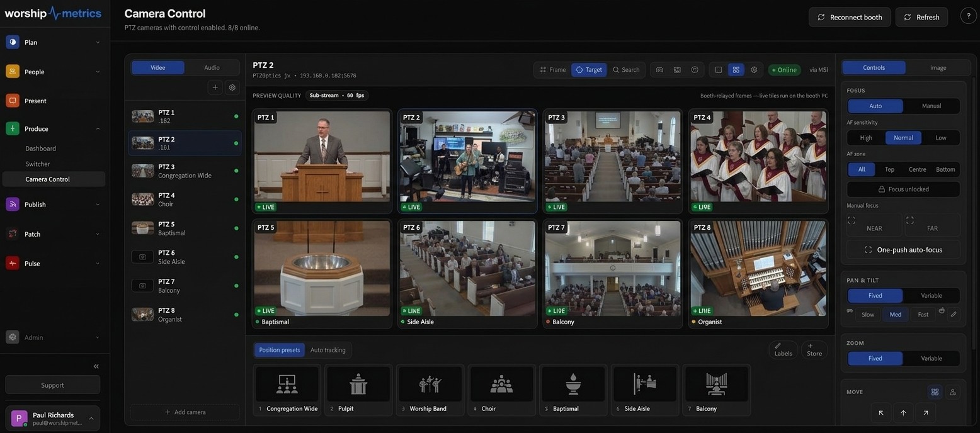This screenshot has width=980, height=433.
Task: Set AF sensitivity to Low
Action: click(x=941, y=138)
